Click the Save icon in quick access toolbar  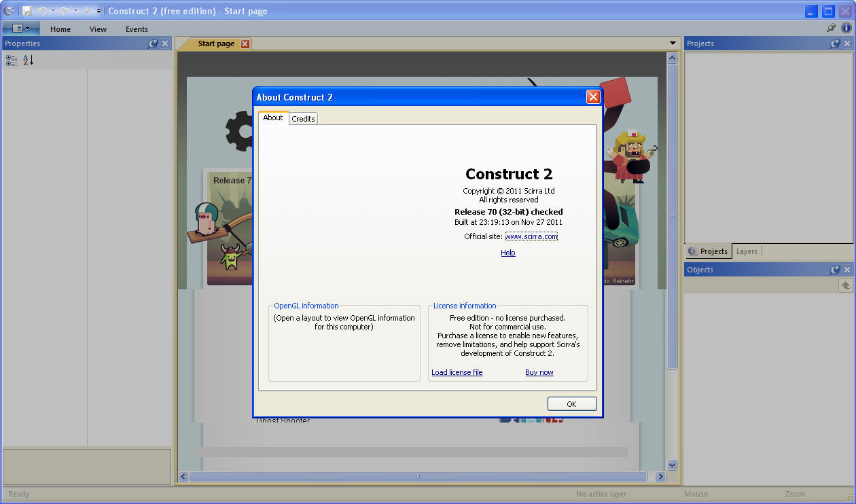pyautogui.click(x=26, y=11)
